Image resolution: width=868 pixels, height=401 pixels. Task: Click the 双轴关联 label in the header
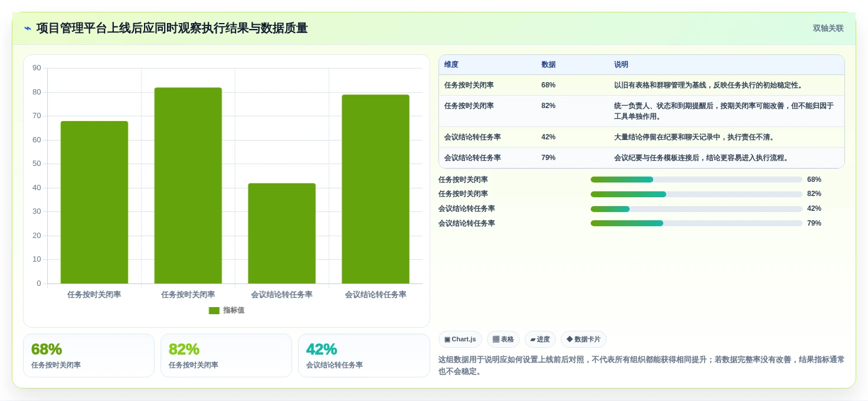828,28
